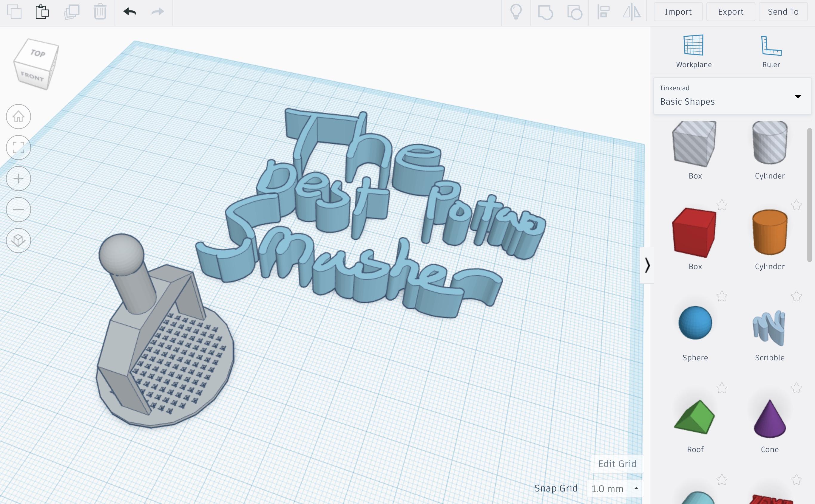Screen dimensions: 815x504
Task: Favorite the red Box with star
Action: pyautogui.click(x=722, y=205)
